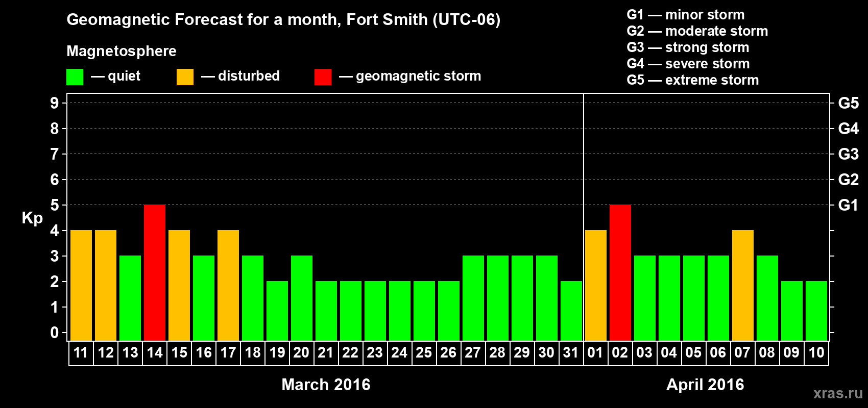Select the red bar for March 14

tap(155, 272)
